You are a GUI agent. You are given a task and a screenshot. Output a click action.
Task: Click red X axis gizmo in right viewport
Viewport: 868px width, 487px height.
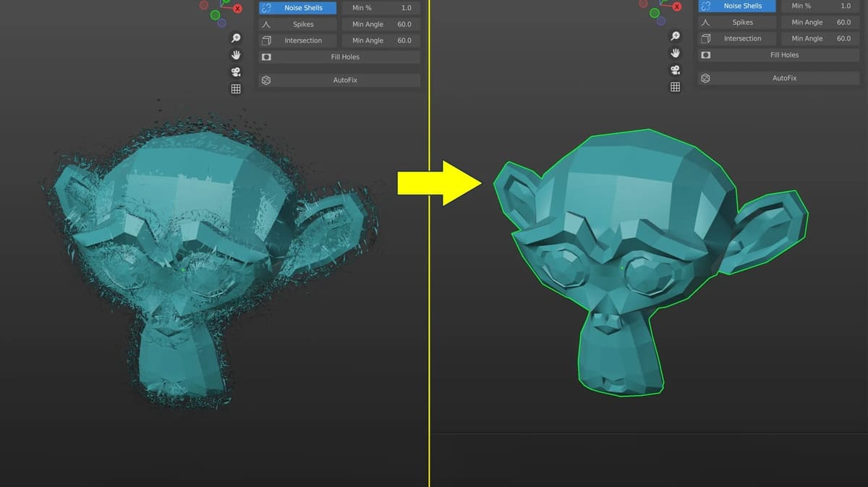pyautogui.click(x=678, y=6)
